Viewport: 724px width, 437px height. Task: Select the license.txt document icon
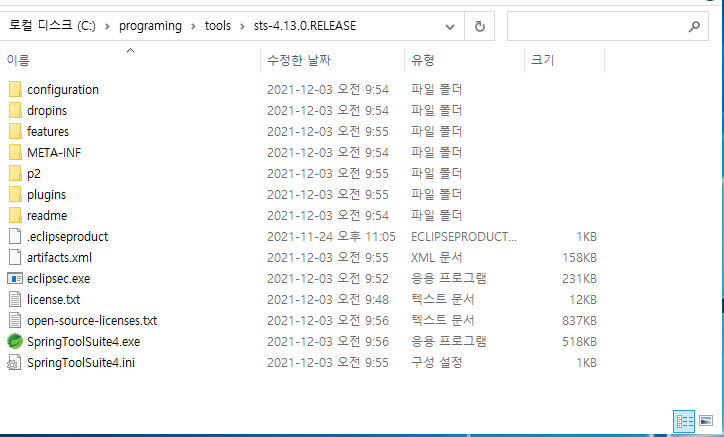pyautogui.click(x=15, y=299)
